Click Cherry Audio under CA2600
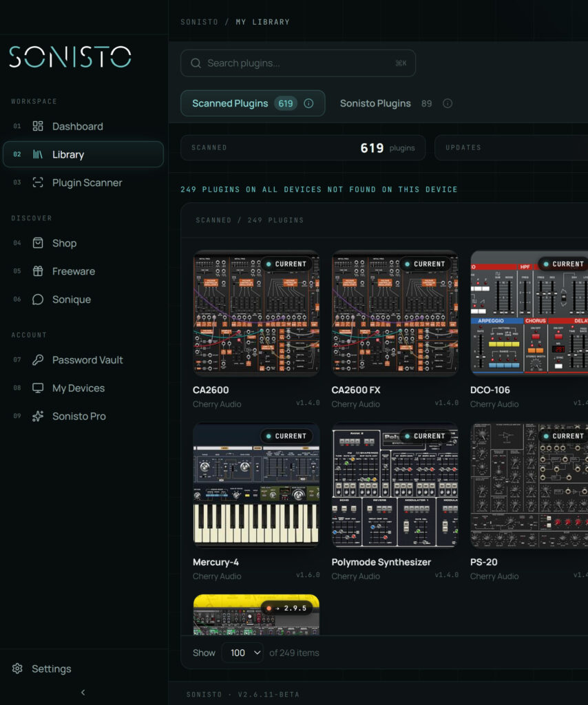The width and height of the screenshot is (588, 705). tap(217, 404)
